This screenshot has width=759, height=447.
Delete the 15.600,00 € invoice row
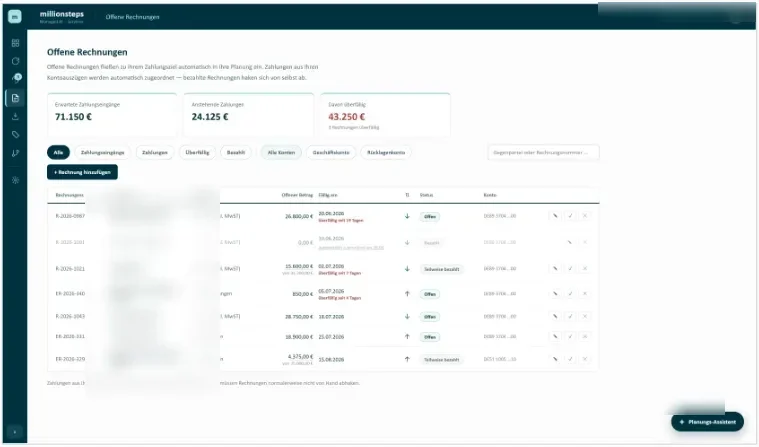(585, 269)
